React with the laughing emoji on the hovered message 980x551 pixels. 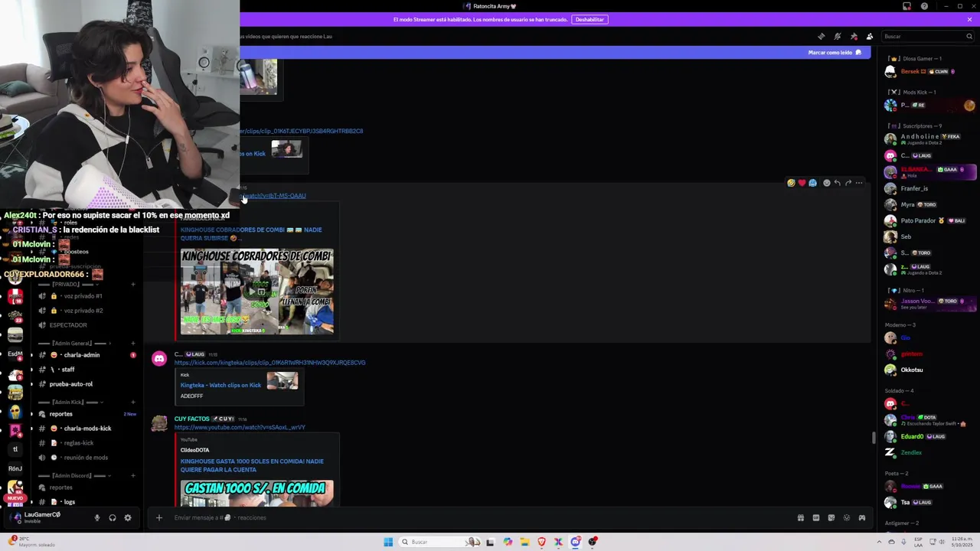pos(791,183)
